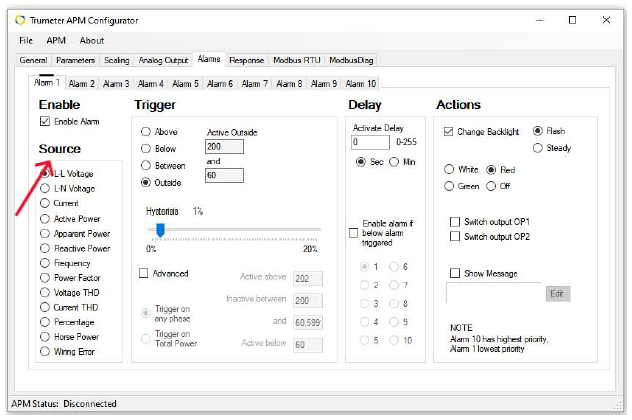
Task: Select the Alarm 7 sub-tab
Action: click(255, 83)
